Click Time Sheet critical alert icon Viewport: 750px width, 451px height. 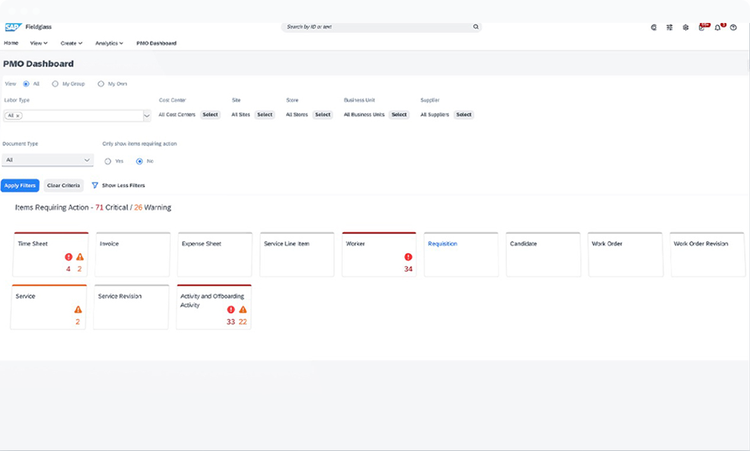tap(68, 257)
